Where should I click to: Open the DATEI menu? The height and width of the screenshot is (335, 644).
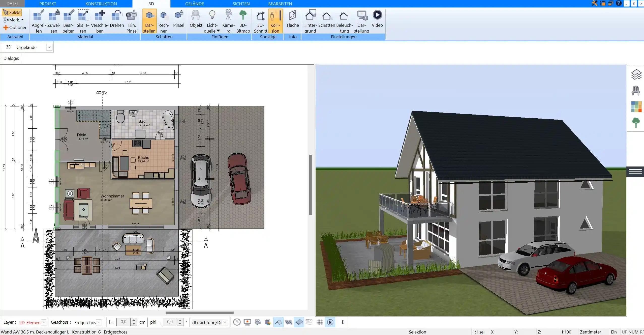[x=12, y=4]
